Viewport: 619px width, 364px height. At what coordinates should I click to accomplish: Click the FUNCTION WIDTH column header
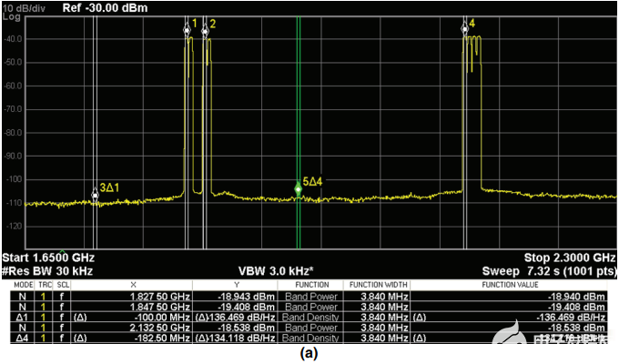(378, 285)
